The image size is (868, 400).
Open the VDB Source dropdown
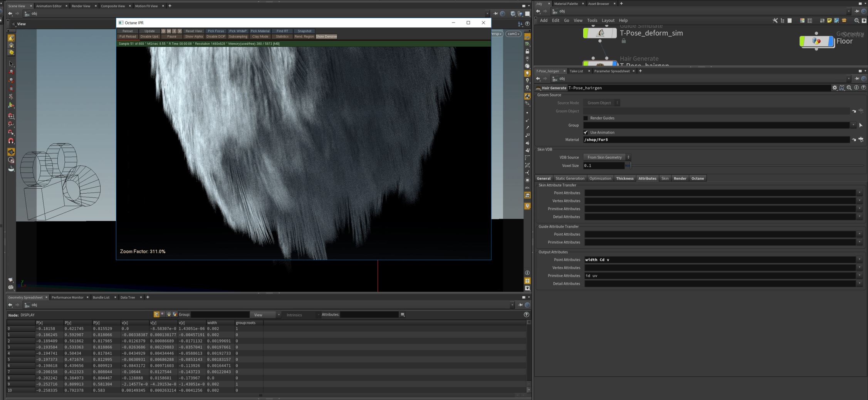[x=607, y=157]
